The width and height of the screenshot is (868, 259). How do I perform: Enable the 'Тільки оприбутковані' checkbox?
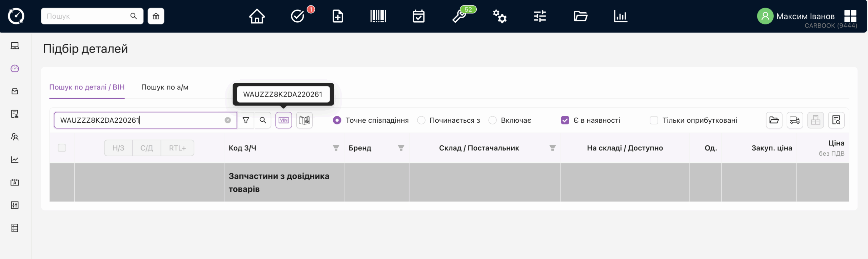[654, 120]
